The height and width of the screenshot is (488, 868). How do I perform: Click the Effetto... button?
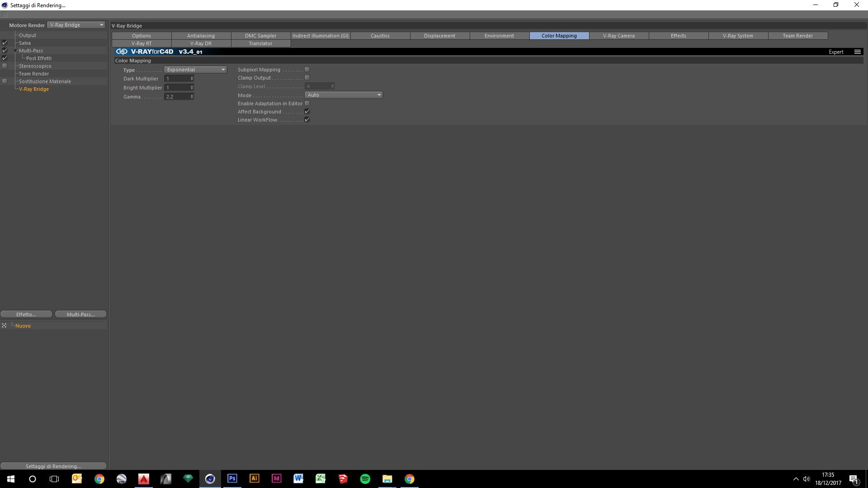tap(26, 314)
